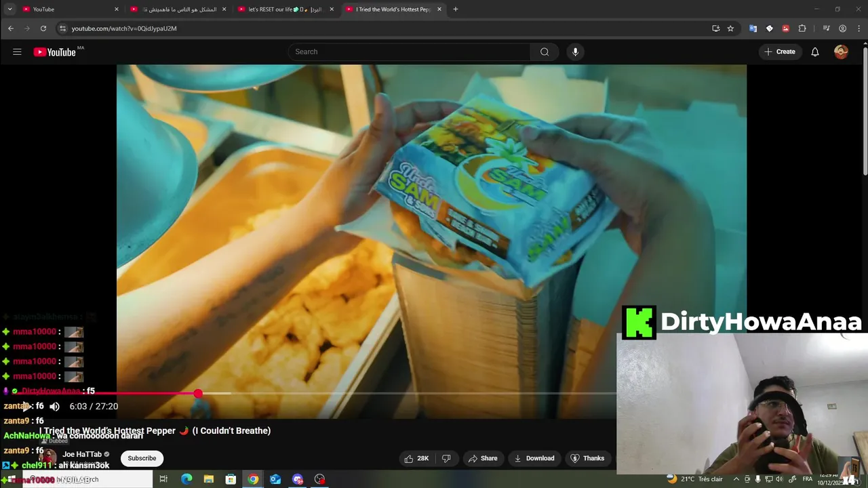Open Chrome three-dot menu
The width and height of the screenshot is (868, 488).
click(858, 28)
